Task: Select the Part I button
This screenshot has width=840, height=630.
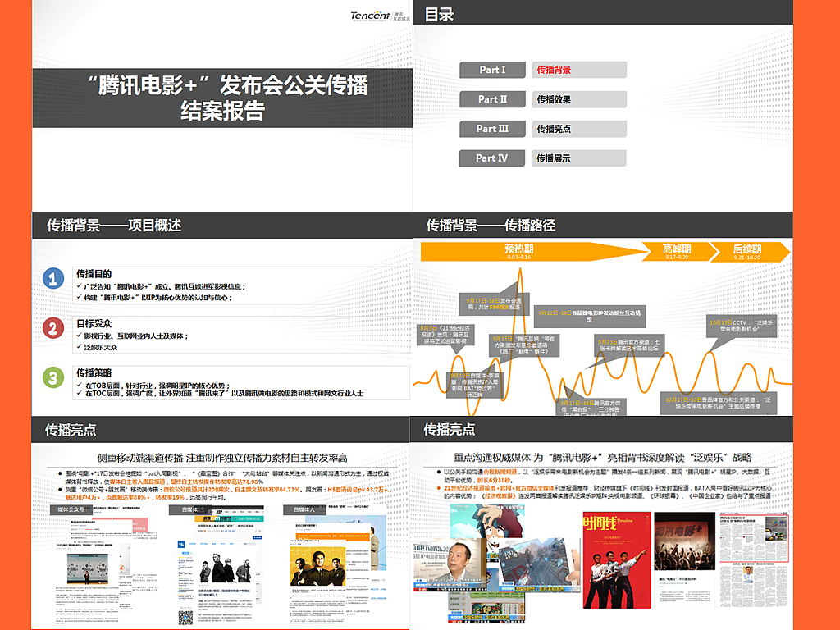Action: coord(492,70)
